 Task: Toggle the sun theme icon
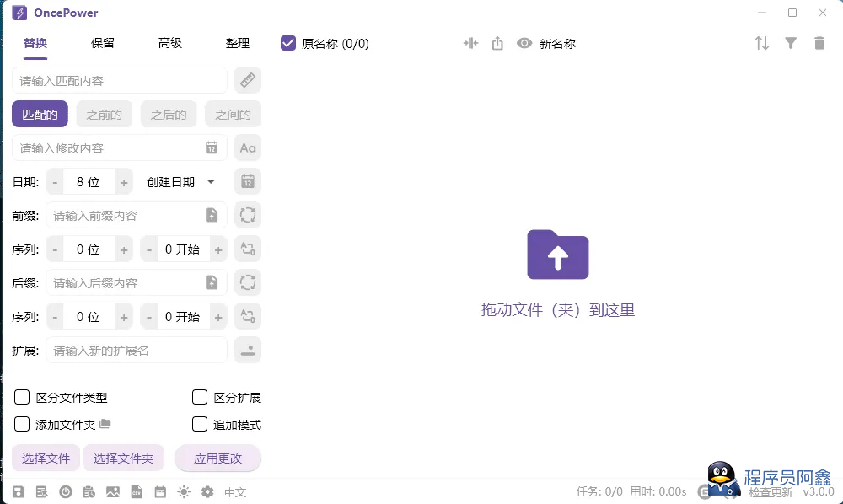[x=184, y=492]
